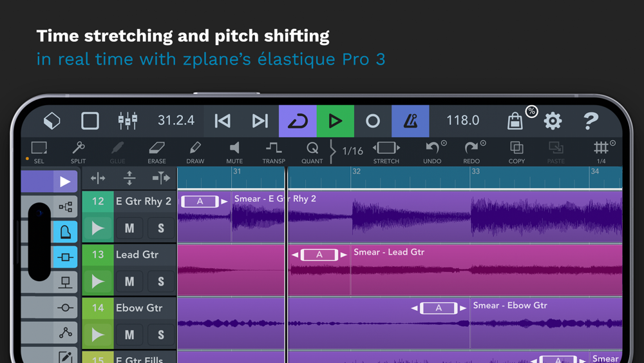Click the TRANSP transpose tool
This screenshot has height=363, width=644.
(x=274, y=152)
